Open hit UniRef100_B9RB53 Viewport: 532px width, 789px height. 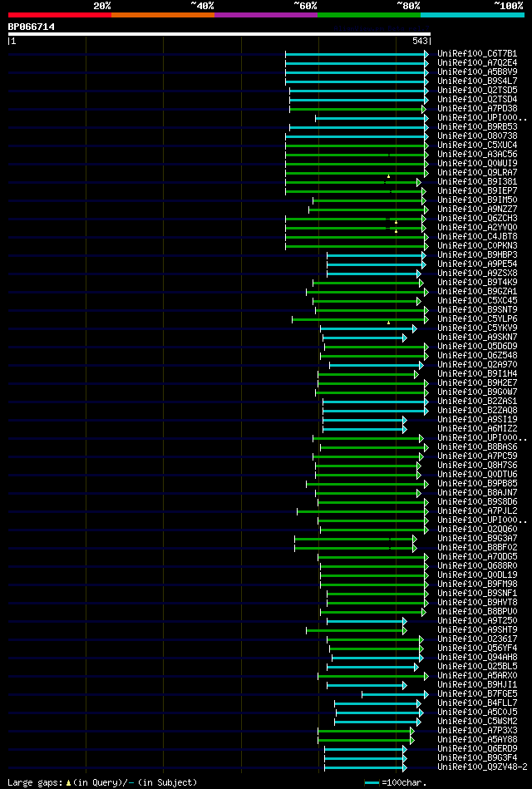point(477,127)
